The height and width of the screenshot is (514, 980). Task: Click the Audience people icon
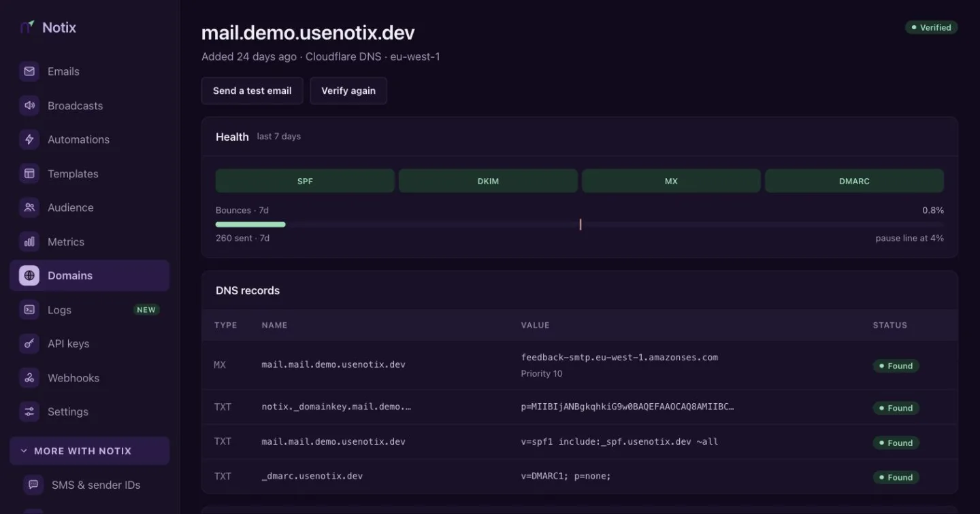click(x=29, y=207)
